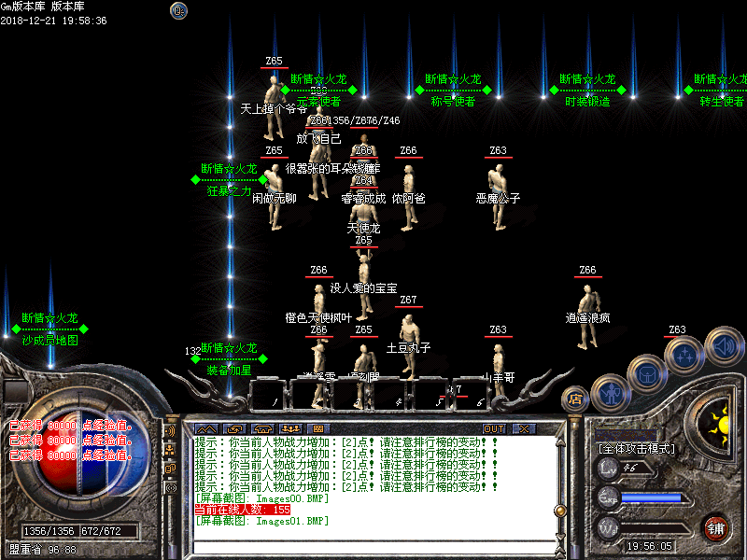Select player 侬阿爸
Viewport: 747px width, 560px height.
tap(409, 196)
